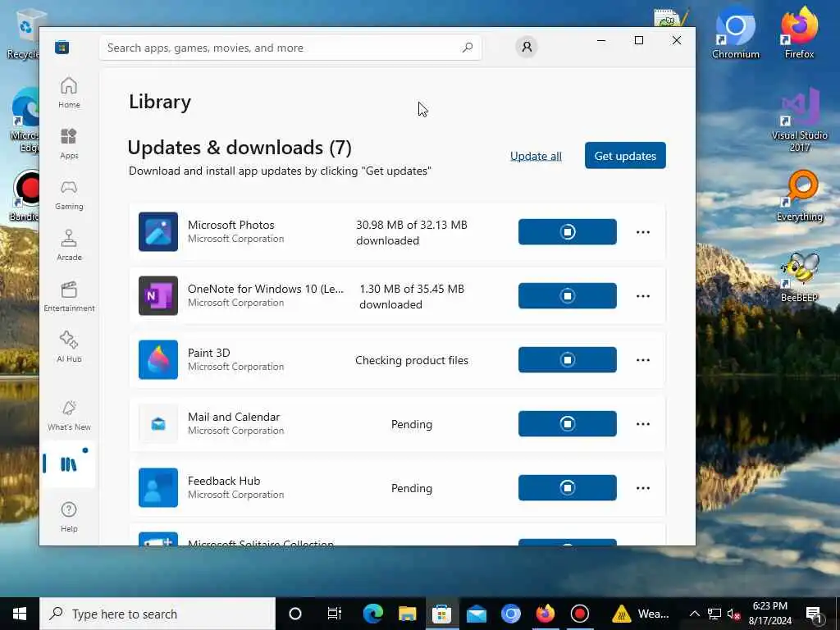Open File Explorer from taskbar
840x630 pixels.
coord(407,614)
